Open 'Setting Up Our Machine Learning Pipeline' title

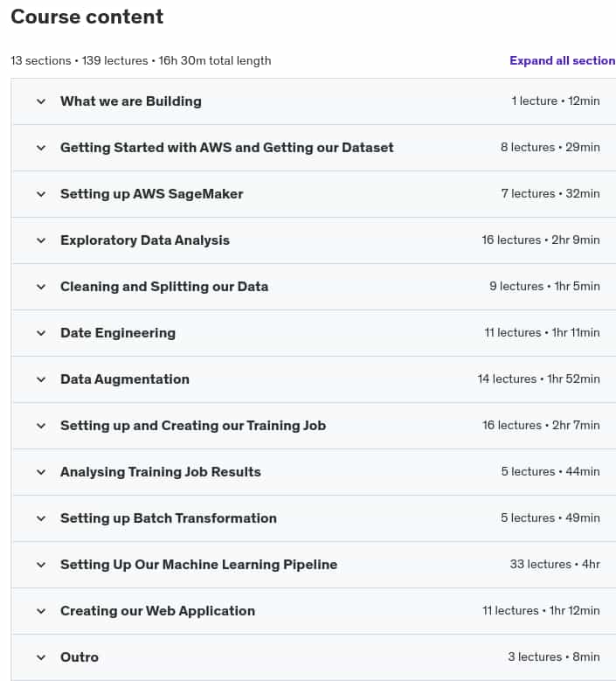[x=199, y=565]
